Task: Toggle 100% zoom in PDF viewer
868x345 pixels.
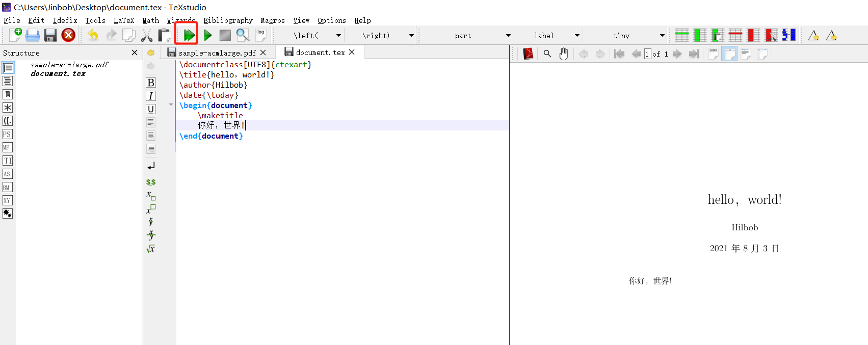Action: click(x=713, y=54)
